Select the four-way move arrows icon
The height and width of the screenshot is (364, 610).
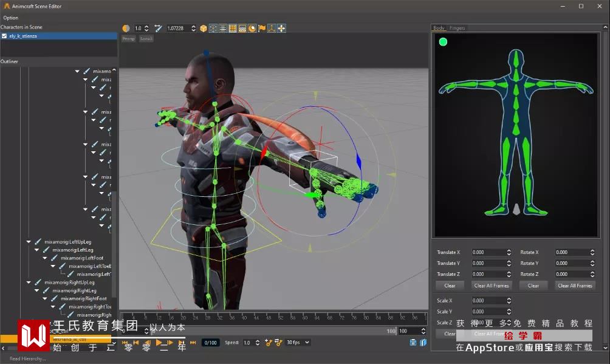click(x=281, y=29)
